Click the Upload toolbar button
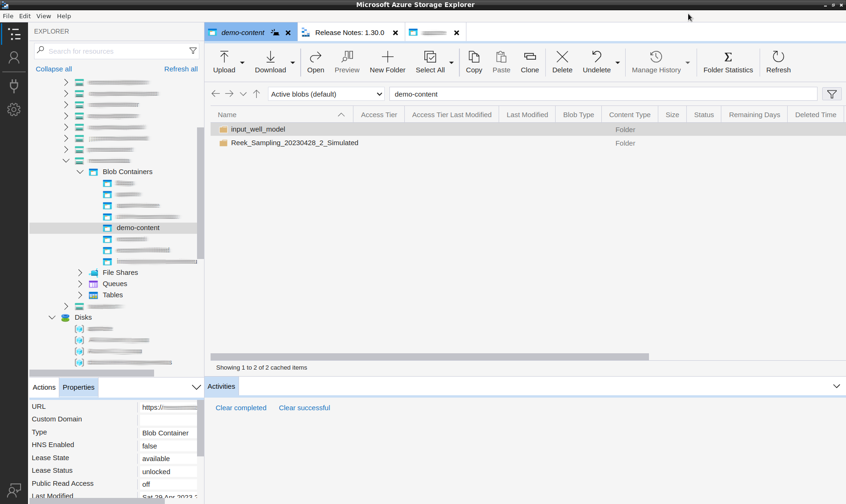The height and width of the screenshot is (504, 846). [224, 62]
